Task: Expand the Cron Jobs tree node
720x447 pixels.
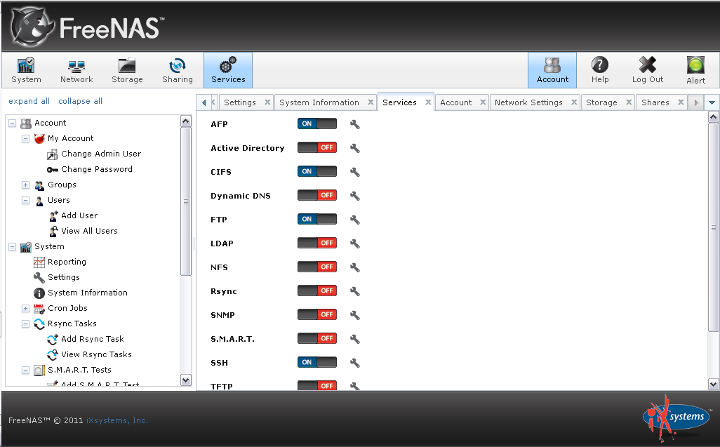Action: [26, 308]
